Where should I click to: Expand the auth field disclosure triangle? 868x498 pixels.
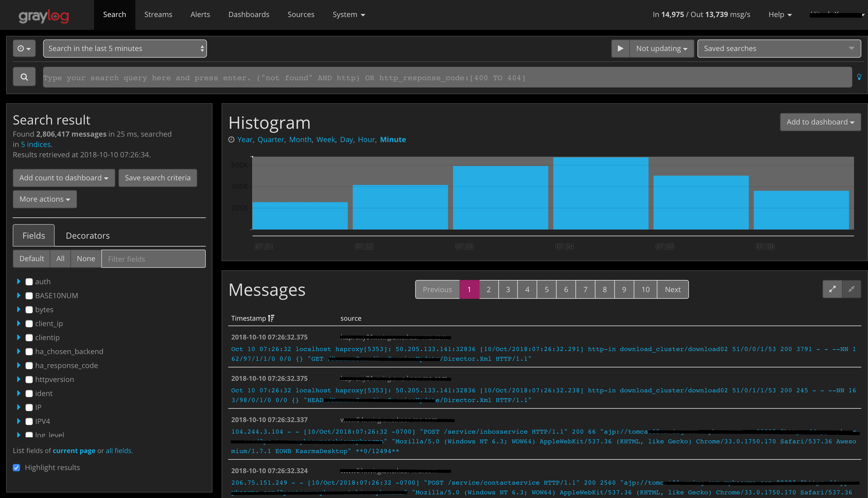[x=19, y=281]
